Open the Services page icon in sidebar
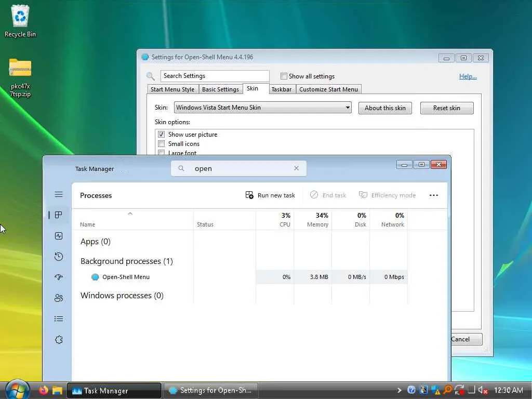The height and width of the screenshot is (399, 532). click(59, 340)
